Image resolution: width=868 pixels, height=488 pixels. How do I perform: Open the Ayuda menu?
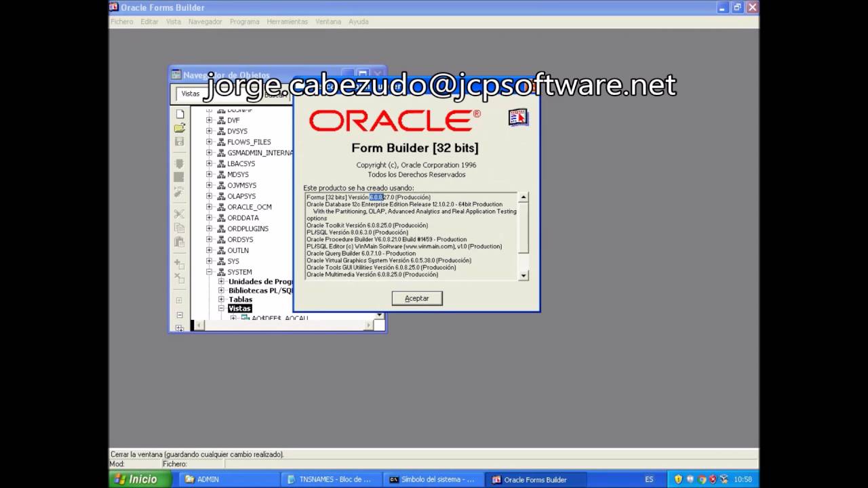click(358, 22)
